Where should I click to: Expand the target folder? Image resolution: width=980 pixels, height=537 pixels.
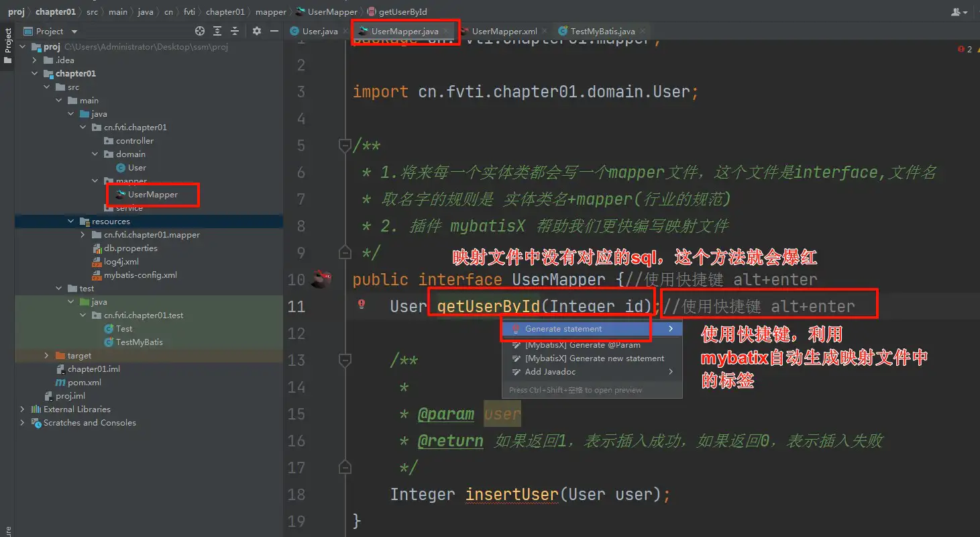tap(46, 356)
